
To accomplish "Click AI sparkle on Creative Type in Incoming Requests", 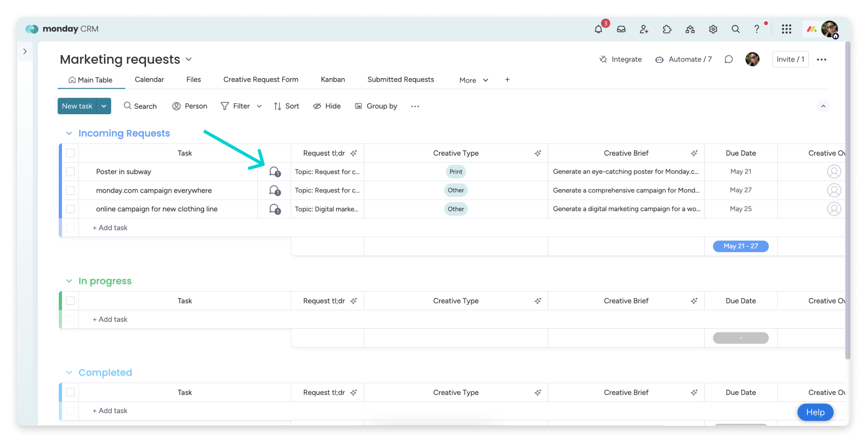I will (x=538, y=153).
